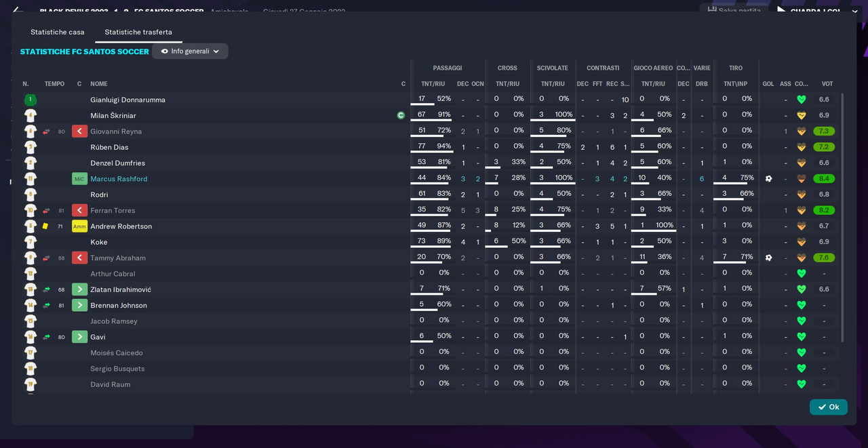
Task: Click the green condition heart in Arthur Cabral's row
Action: coord(802,274)
